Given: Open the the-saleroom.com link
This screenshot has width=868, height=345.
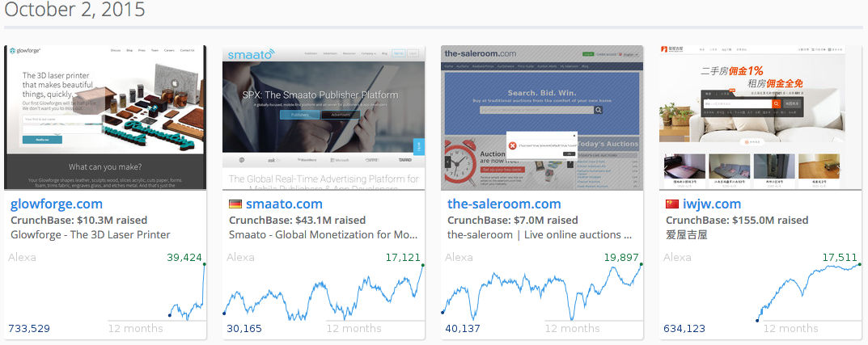Looking at the screenshot, I should pyautogui.click(x=504, y=204).
